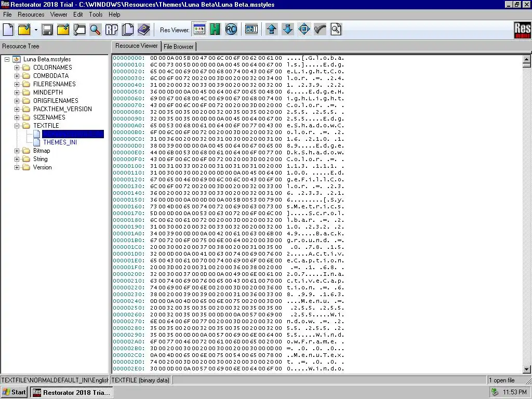Screen dimensions: 532x399
Task: Click the RP ResPatcher icon
Action: pos(112,30)
